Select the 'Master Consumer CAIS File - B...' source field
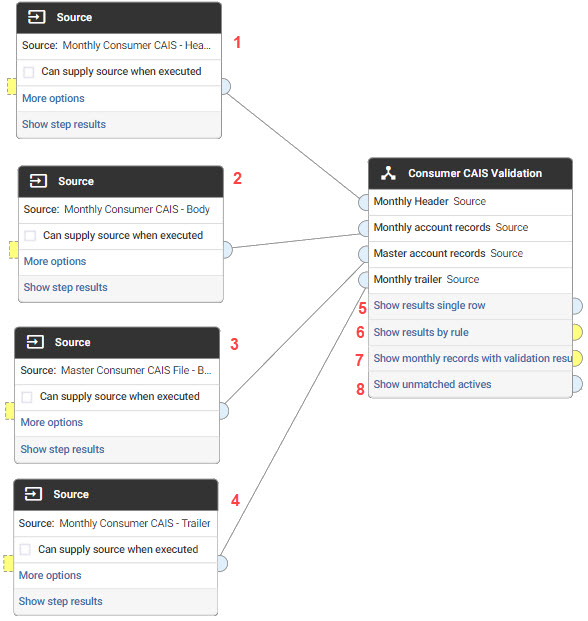588x621 pixels. click(117, 371)
